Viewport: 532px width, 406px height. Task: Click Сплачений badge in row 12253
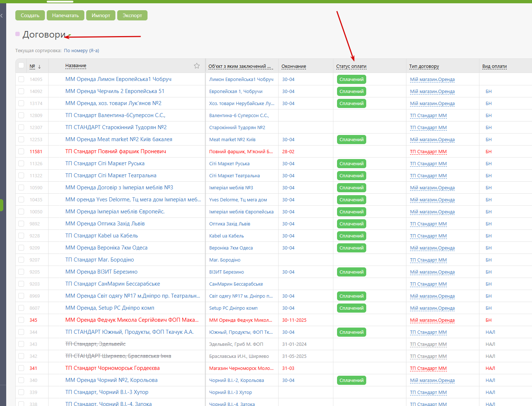tap(352, 139)
